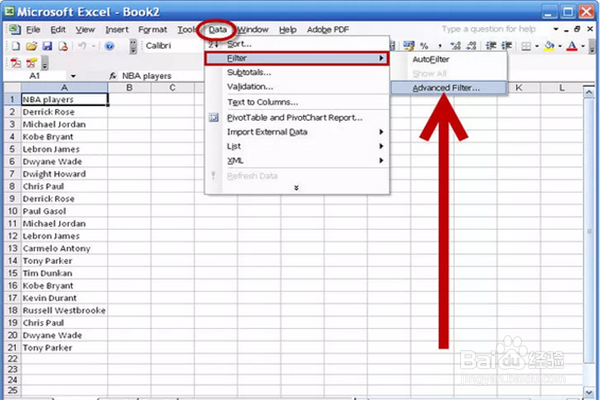Open the Window menu
Viewport: 600px width, 400px height.
pyautogui.click(x=253, y=29)
